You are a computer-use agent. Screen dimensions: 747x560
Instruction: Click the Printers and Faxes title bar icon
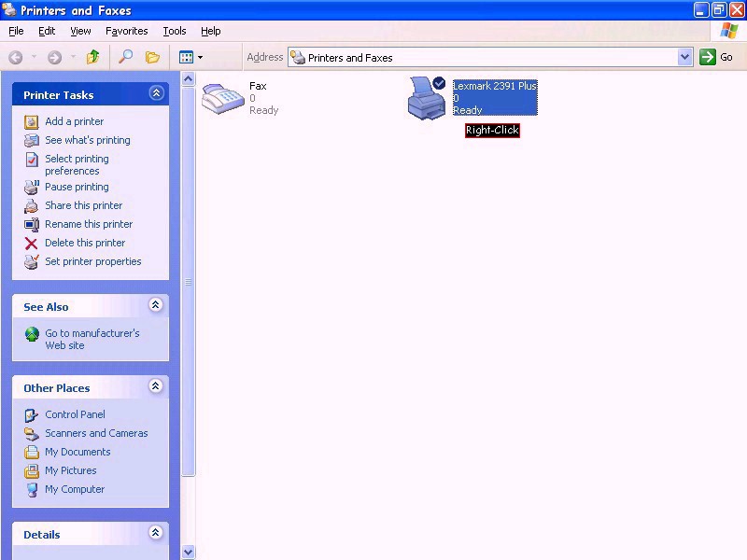pyautogui.click(x=9, y=9)
